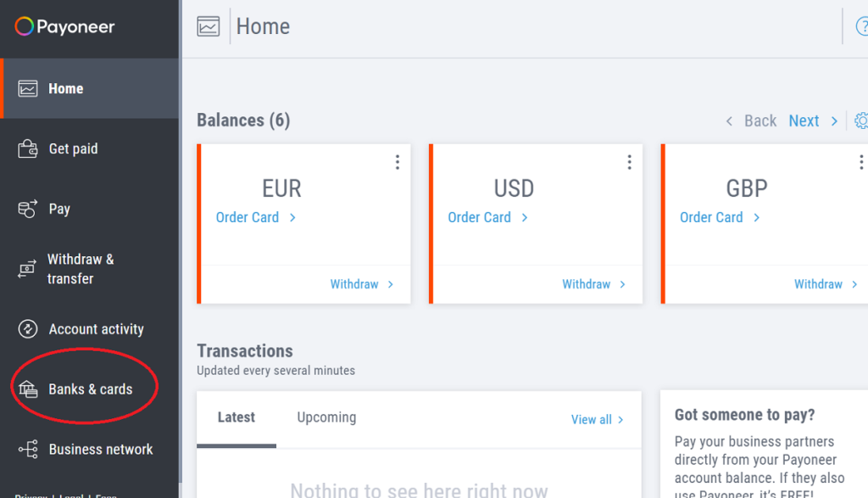Open the EUR card three-dot menu
Viewport: 868px width, 498px height.
tap(398, 161)
